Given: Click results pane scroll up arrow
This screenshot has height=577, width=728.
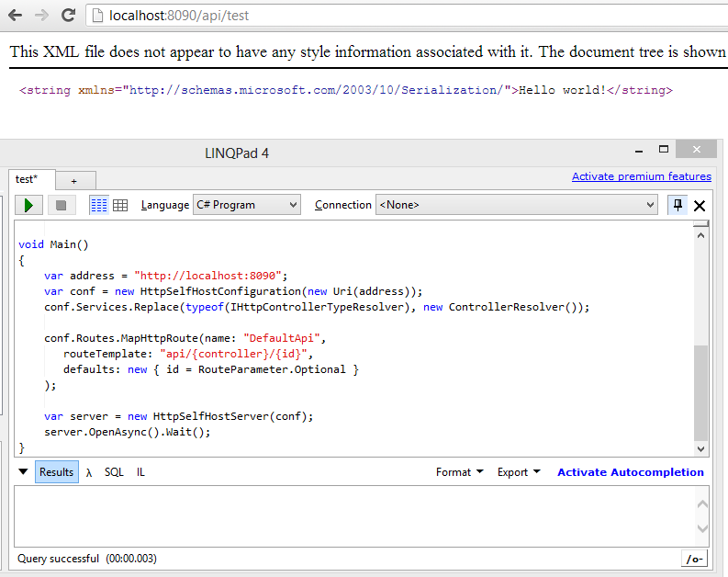Looking at the screenshot, I should click(702, 504).
